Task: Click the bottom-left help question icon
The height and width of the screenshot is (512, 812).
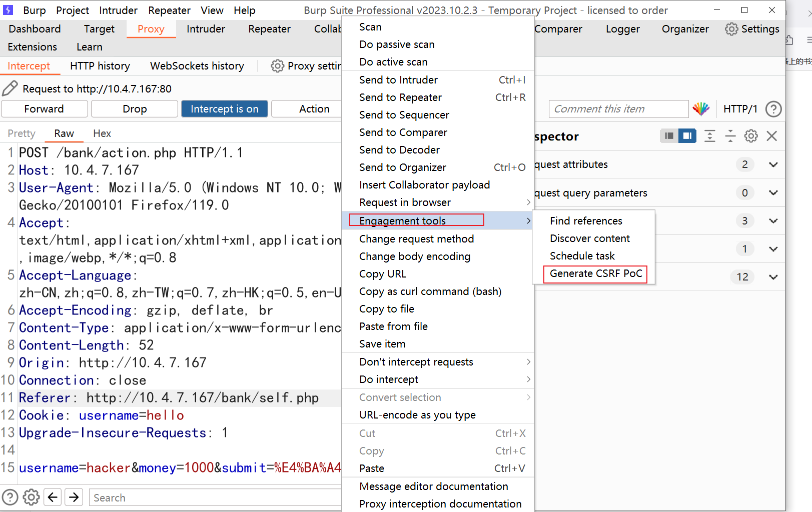Action: [x=10, y=497]
